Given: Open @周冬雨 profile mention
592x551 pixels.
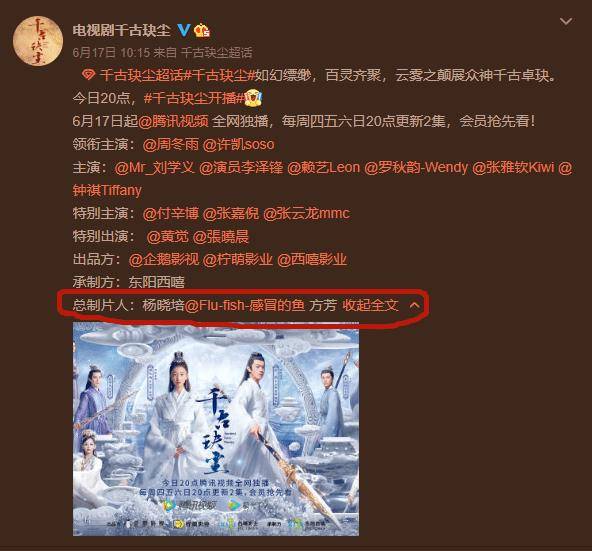Looking at the screenshot, I should [171, 144].
